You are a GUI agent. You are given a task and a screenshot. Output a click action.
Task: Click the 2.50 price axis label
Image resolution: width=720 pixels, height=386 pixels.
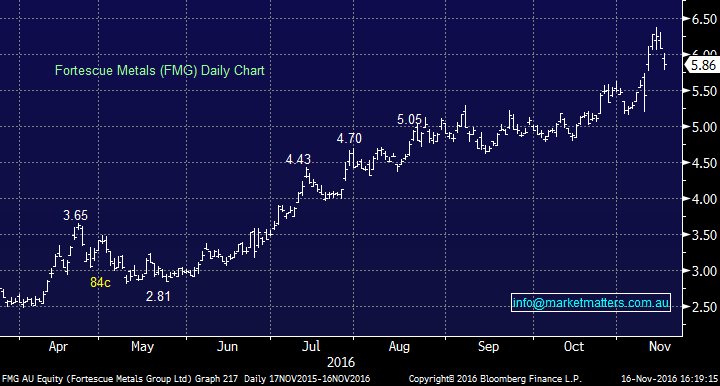click(x=705, y=307)
